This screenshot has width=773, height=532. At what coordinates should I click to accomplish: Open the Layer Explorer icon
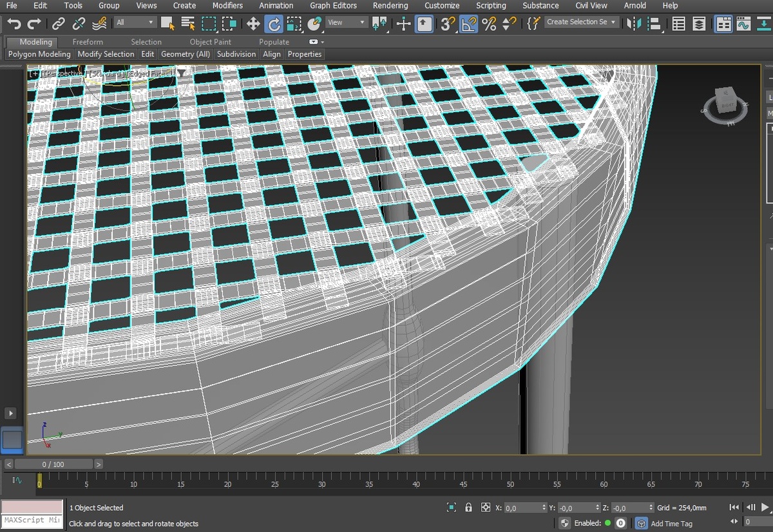[x=699, y=24]
